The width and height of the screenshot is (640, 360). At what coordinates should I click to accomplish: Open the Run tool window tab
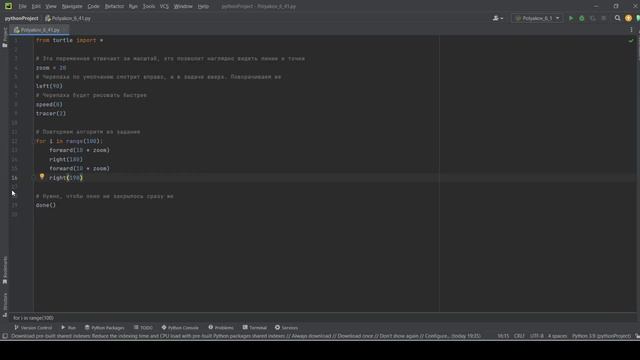(69, 327)
